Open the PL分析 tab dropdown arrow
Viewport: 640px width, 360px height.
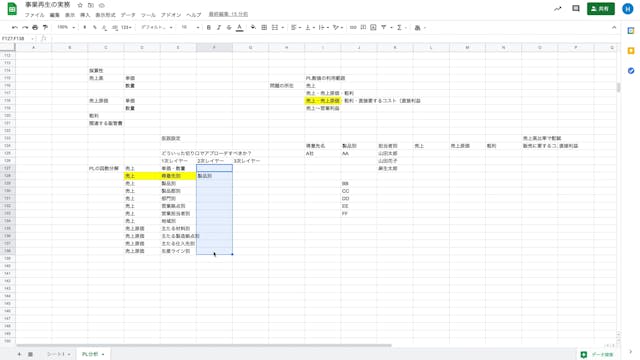click(103, 354)
